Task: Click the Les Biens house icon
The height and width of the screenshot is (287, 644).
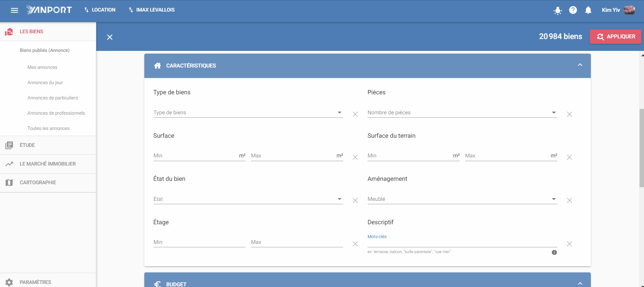Action: click(x=9, y=32)
